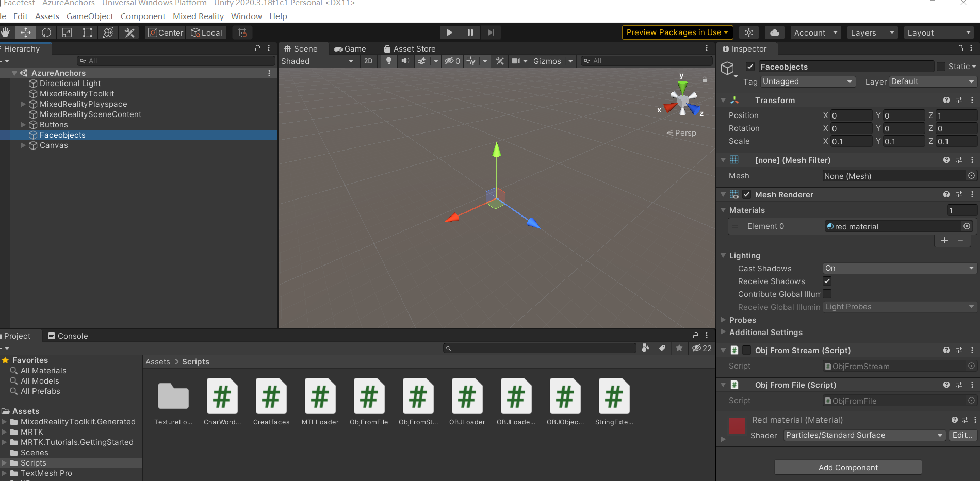Open the Mixed Reality menu
Image resolution: width=980 pixels, height=481 pixels.
tap(198, 16)
